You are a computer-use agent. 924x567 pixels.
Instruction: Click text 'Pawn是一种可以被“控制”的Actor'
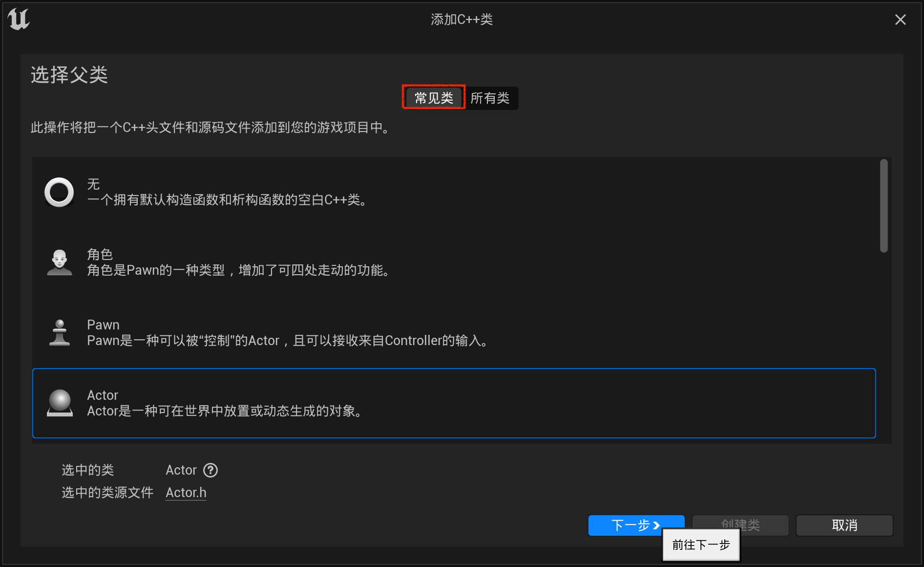pos(183,341)
